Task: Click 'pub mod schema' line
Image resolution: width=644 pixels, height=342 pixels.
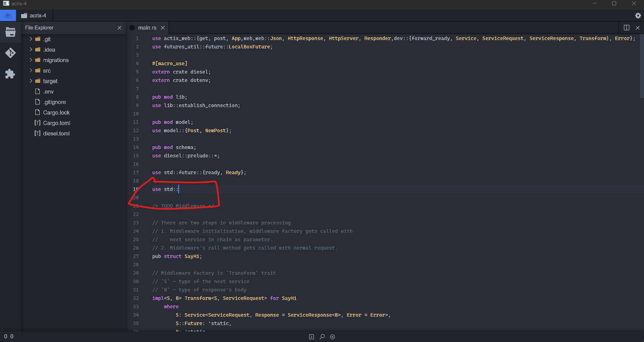Action: pos(174,147)
